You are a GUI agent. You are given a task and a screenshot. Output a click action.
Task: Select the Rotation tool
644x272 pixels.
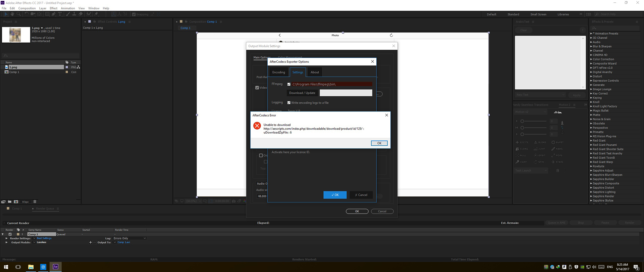[26, 14]
